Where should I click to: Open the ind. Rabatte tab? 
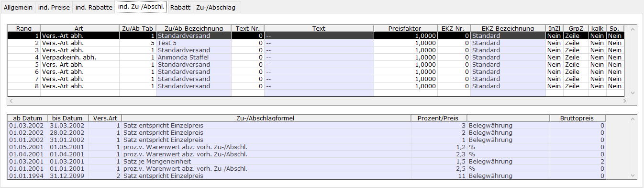click(x=94, y=7)
